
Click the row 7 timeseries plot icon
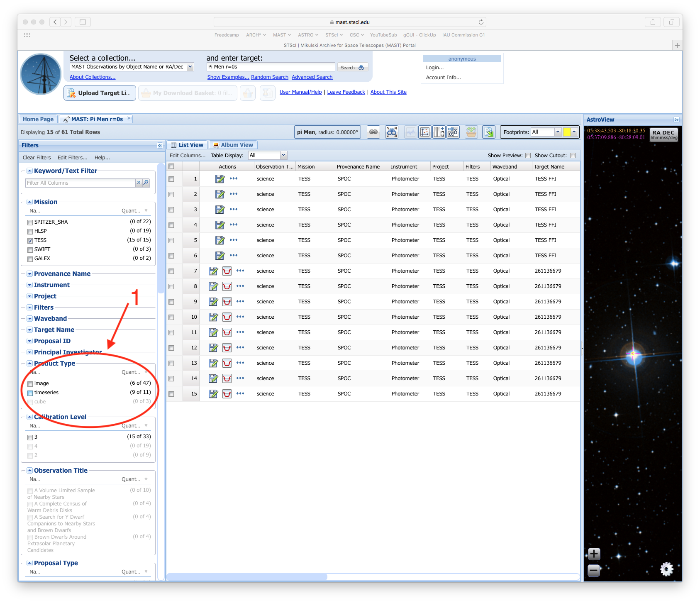[x=227, y=271]
